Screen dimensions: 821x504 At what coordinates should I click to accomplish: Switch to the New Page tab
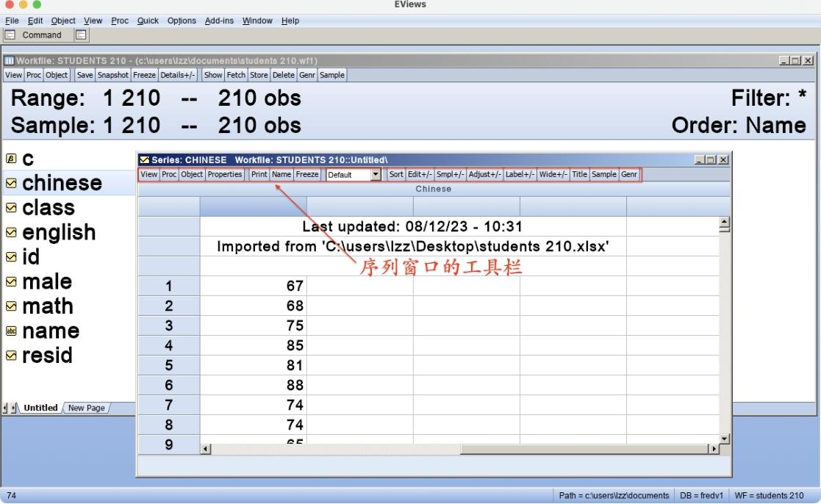coord(85,408)
